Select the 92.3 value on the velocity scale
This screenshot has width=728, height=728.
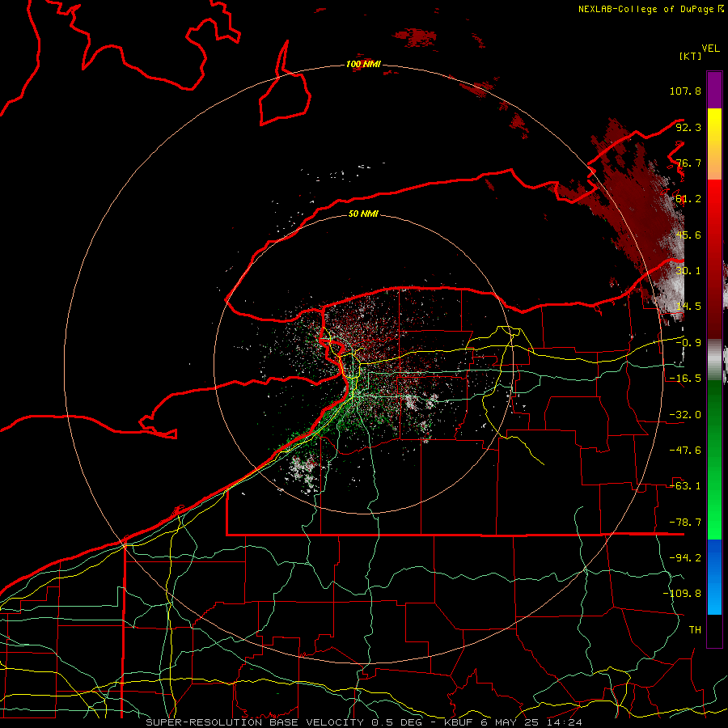point(688,127)
